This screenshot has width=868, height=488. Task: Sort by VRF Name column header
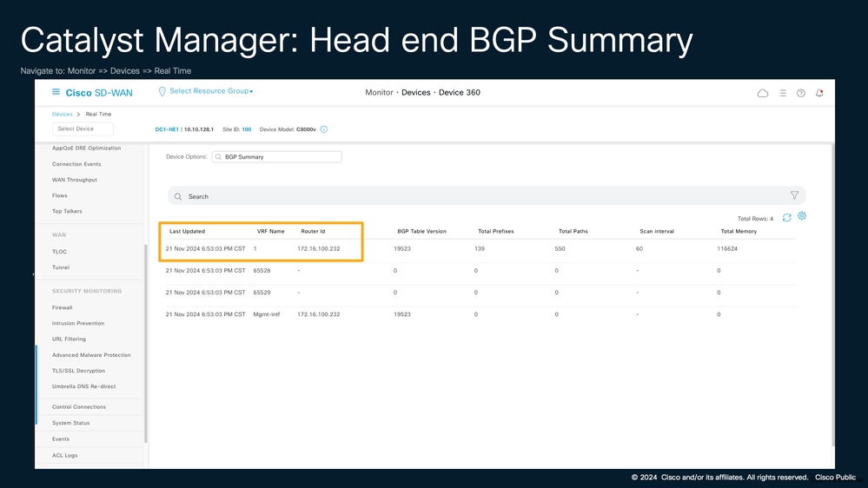271,231
